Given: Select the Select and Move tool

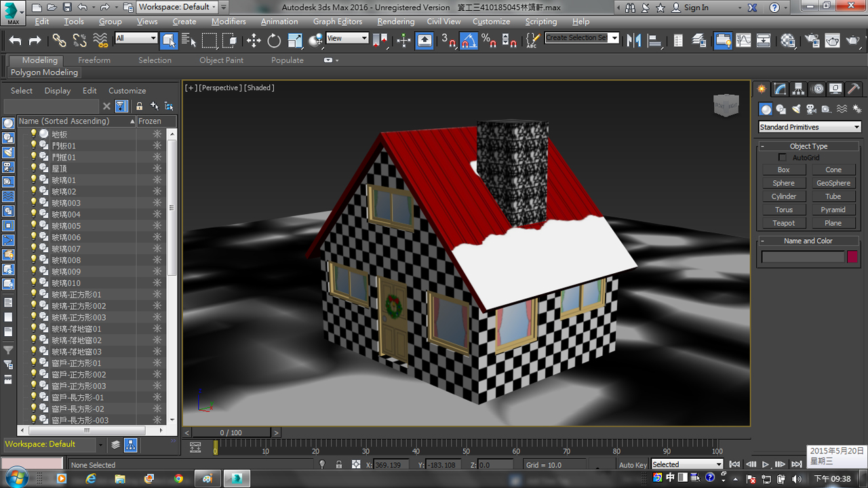Looking at the screenshot, I should [254, 41].
